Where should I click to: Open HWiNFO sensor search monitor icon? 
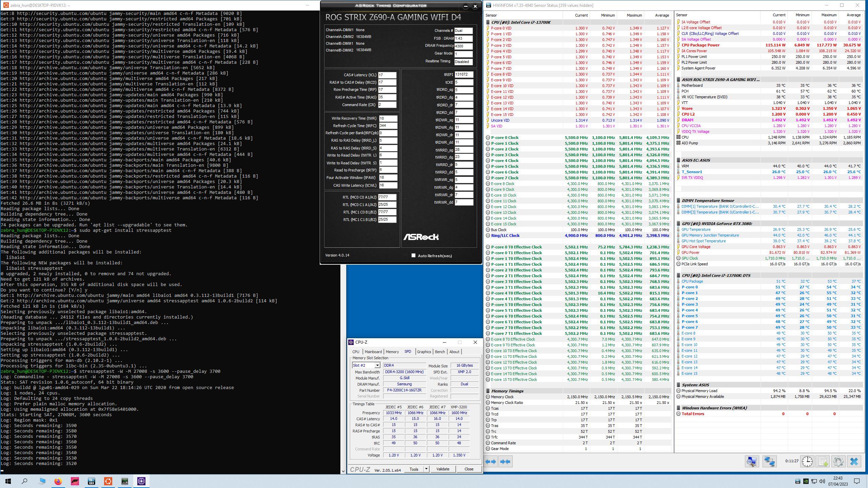coord(752,461)
